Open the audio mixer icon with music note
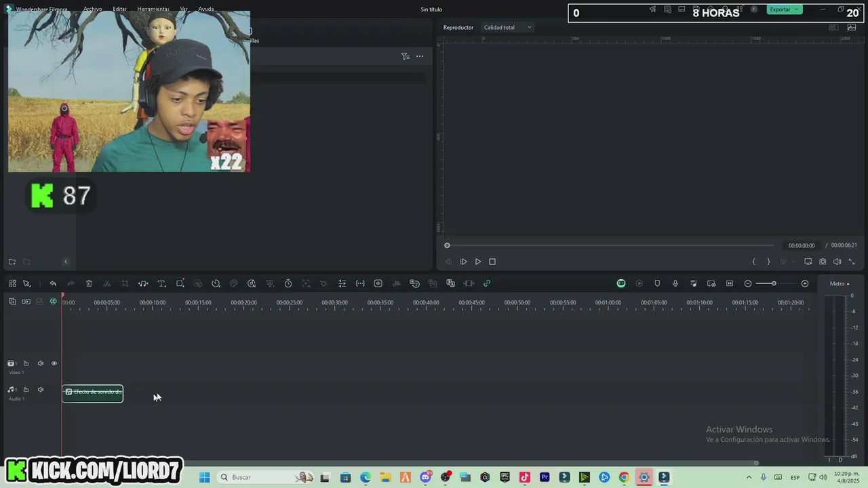 pyautogui.click(x=693, y=283)
